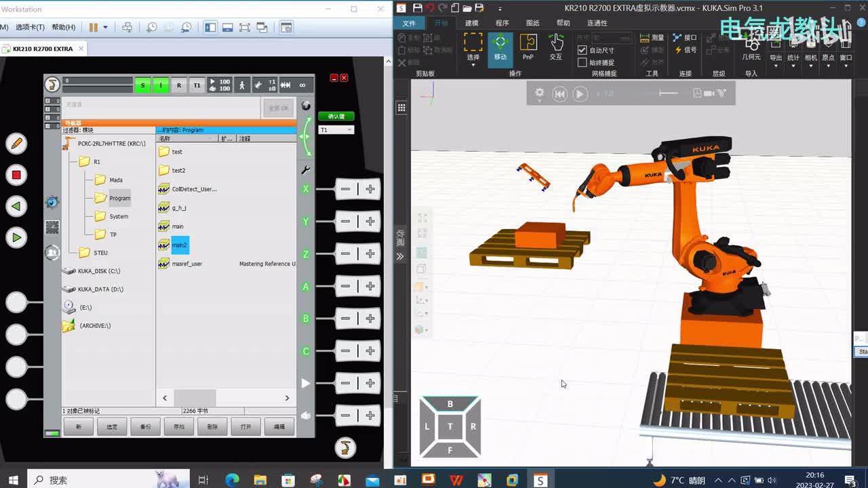
Task: Click the pencil edit key on the pendant
Action: (16, 143)
